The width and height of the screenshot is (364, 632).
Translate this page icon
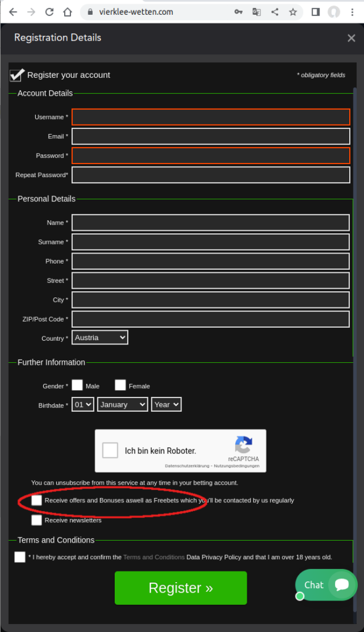(x=257, y=12)
